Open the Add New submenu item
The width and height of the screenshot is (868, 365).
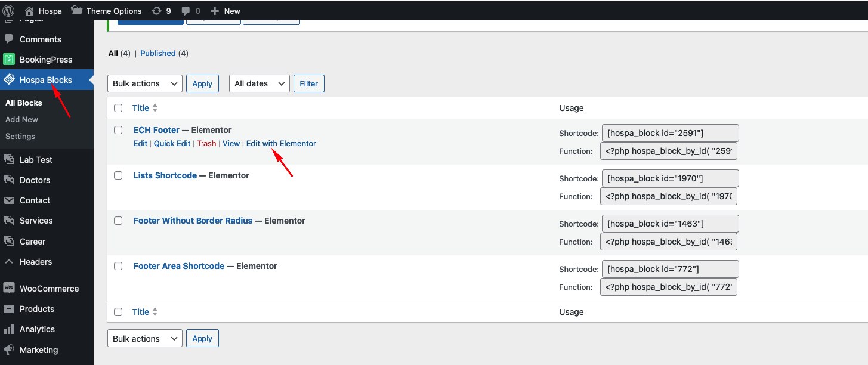click(x=21, y=119)
